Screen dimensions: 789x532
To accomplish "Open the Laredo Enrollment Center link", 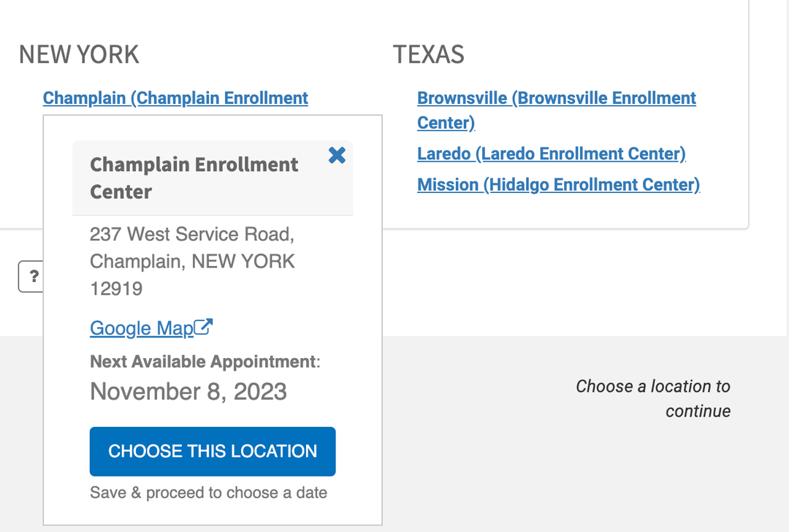I will (551, 153).
